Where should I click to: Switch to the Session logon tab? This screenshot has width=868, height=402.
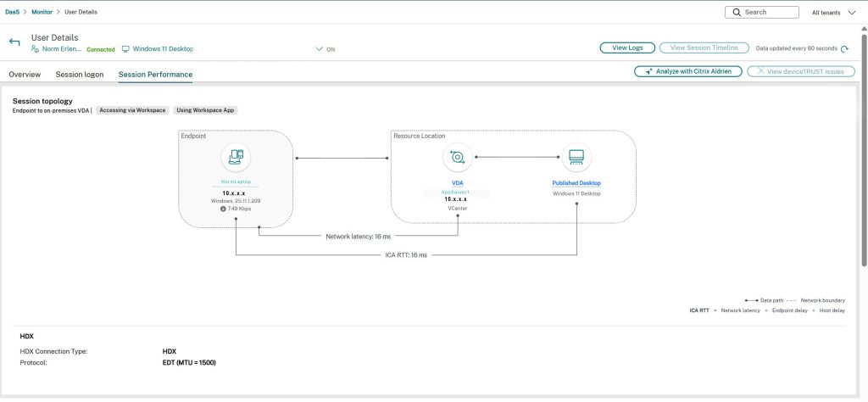pyautogui.click(x=80, y=74)
